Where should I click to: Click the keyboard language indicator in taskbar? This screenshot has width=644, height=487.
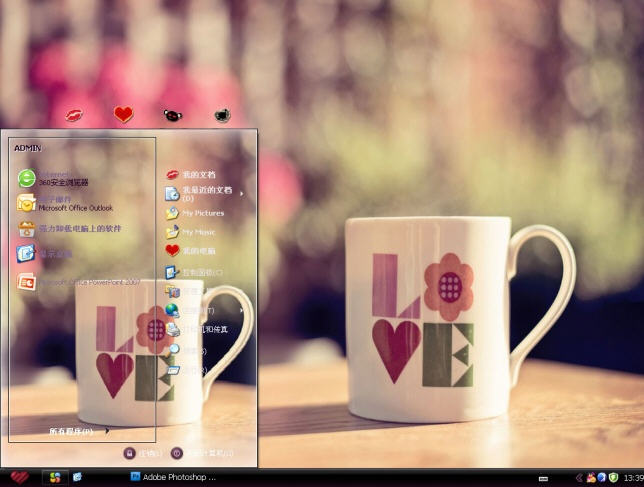[543, 478]
